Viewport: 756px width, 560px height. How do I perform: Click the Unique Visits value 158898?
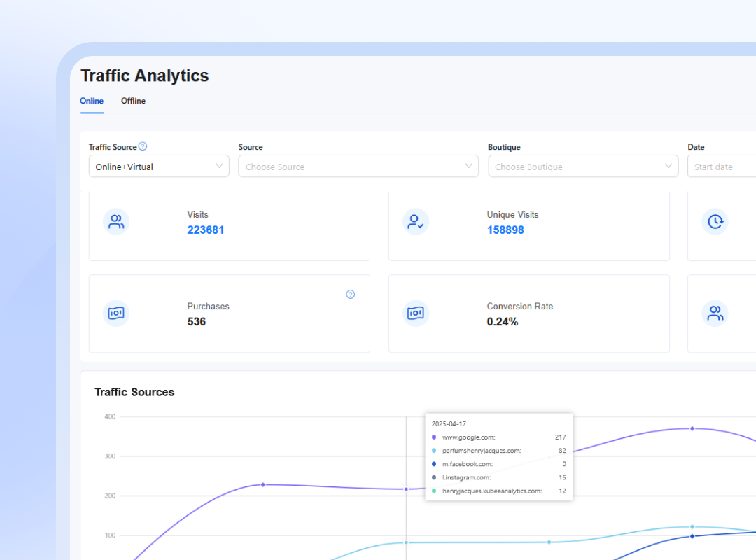pos(505,230)
